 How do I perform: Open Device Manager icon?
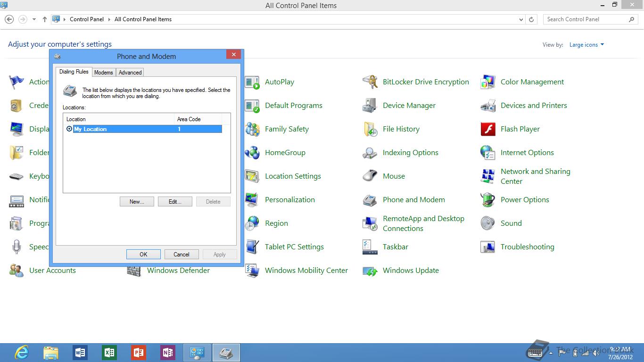[x=371, y=106]
